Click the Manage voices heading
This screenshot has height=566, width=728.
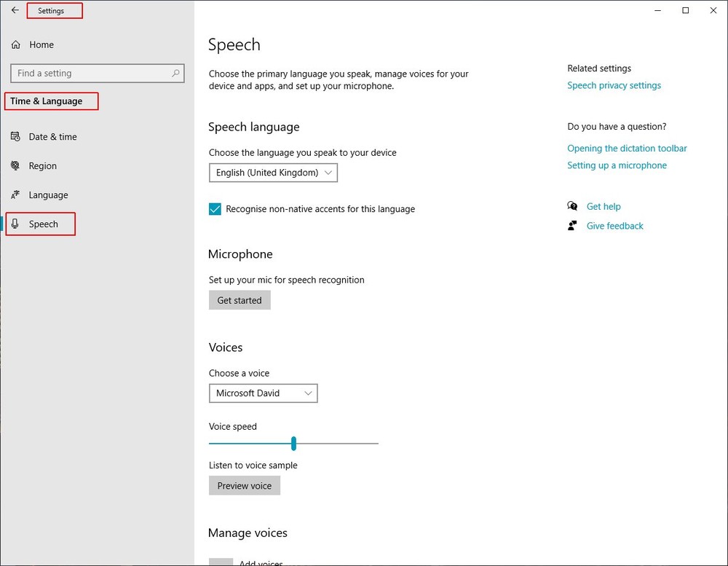(x=248, y=533)
